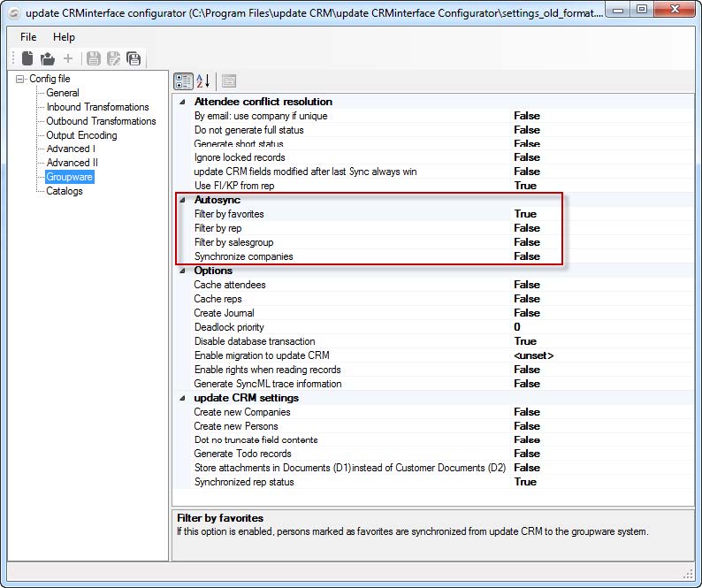The image size is (702, 588).
Task: Select Inbound Transformations in the tree
Action: tap(97, 107)
